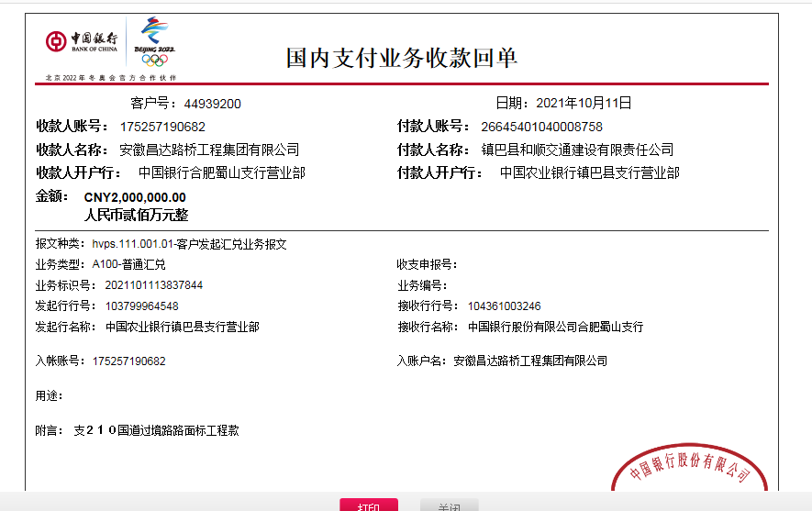This screenshot has height=511, width=812.
Task: Click receiving bank number 104361003246
Action: [504, 306]
